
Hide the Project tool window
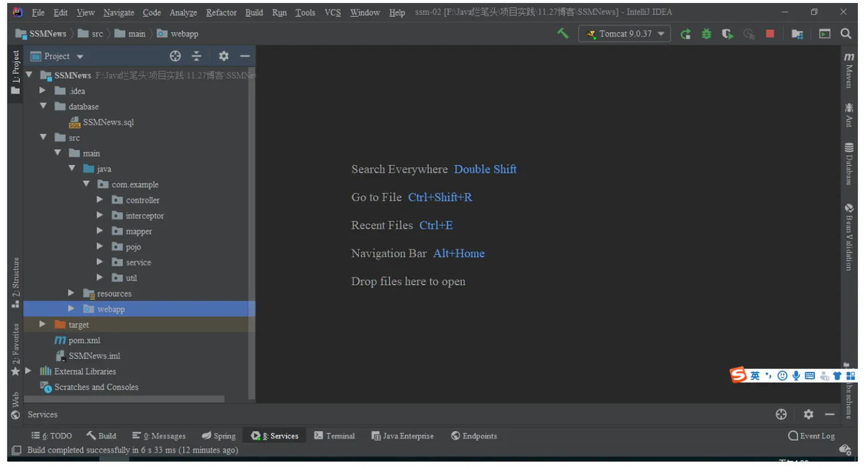245,56
